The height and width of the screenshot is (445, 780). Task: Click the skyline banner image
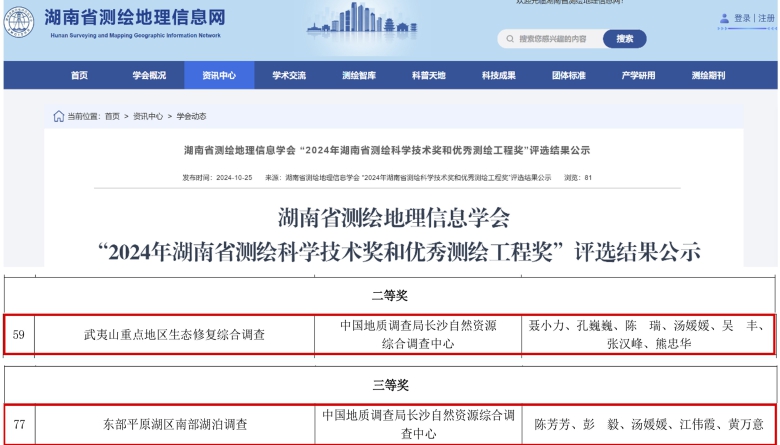pos(362,18)
